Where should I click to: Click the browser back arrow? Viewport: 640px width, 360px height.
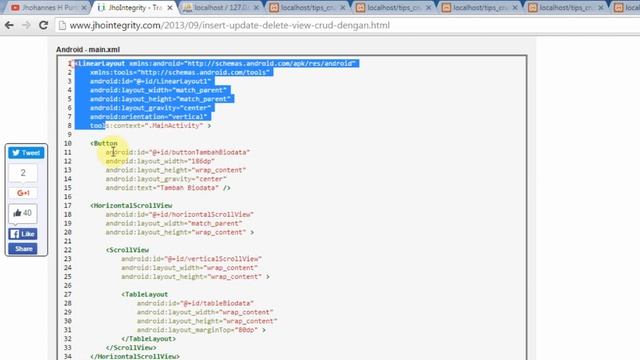pos(9,25)
